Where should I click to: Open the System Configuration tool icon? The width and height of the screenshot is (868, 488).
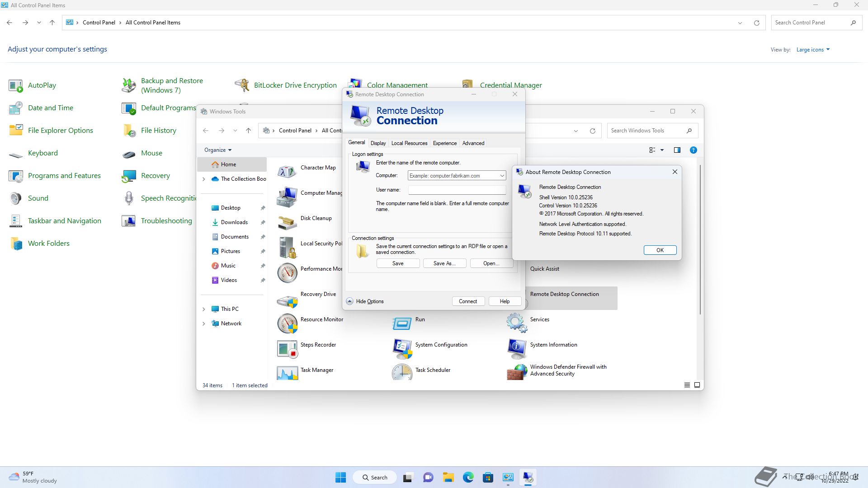402,349
